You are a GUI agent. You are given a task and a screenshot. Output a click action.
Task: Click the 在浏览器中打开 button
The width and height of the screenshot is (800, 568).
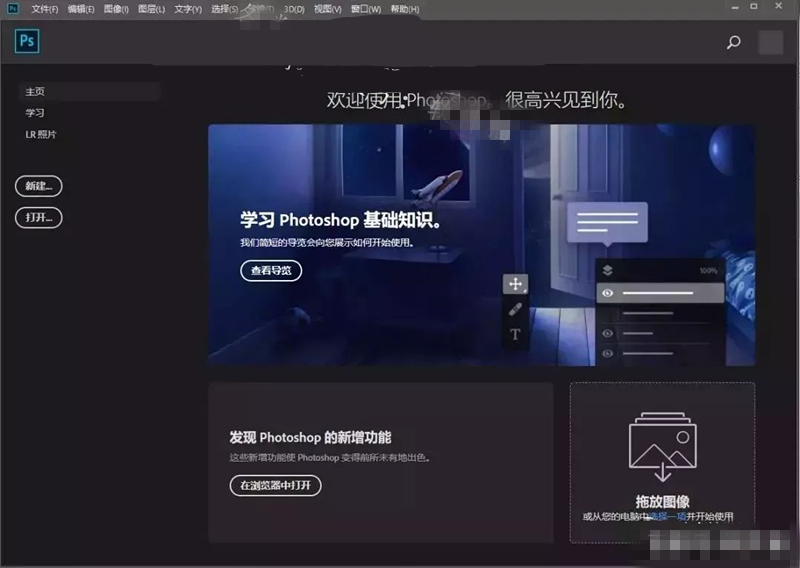coord(276,485)
